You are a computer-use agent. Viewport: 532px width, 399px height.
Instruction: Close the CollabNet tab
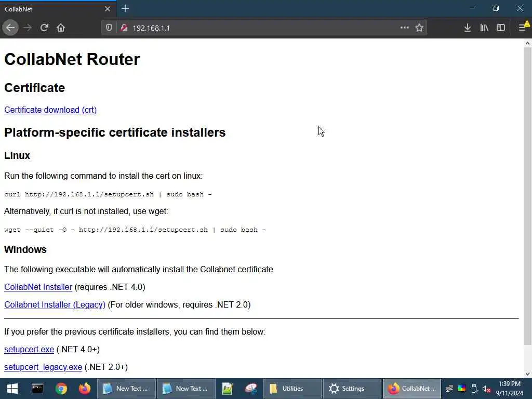click(x=108, y=9)
